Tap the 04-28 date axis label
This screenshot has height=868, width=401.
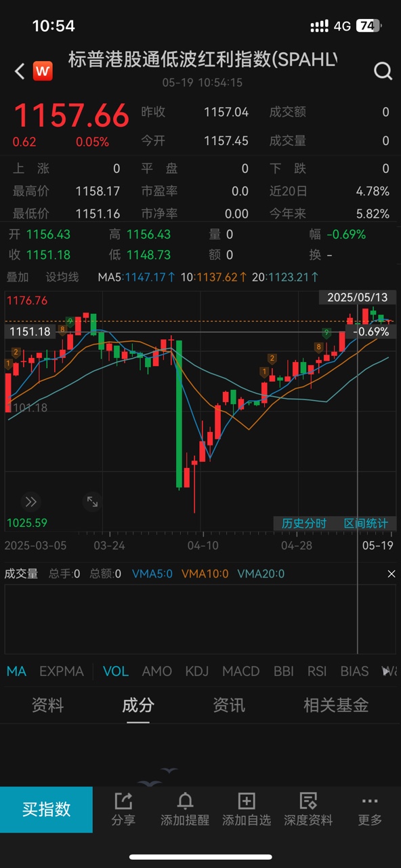296,545
